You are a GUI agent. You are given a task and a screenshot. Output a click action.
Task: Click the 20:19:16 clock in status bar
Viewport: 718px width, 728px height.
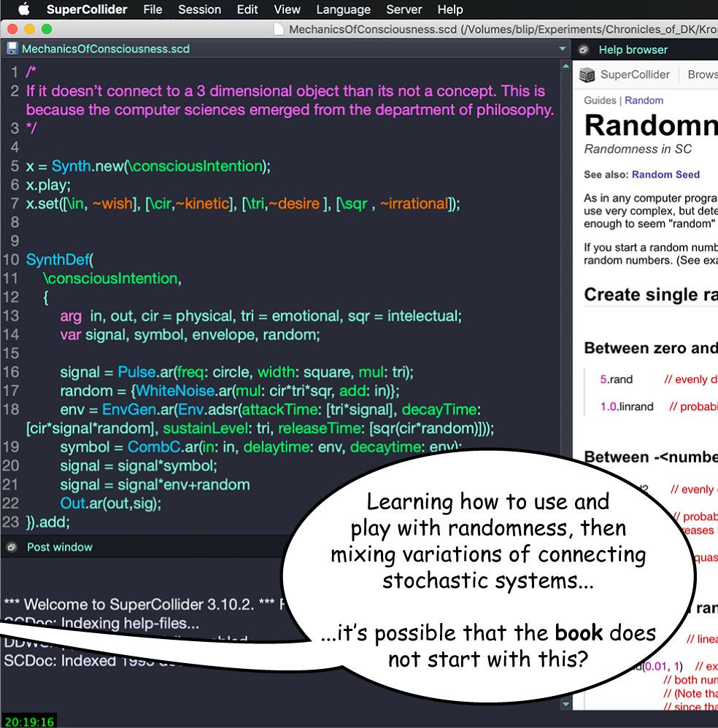click(29, 721)
